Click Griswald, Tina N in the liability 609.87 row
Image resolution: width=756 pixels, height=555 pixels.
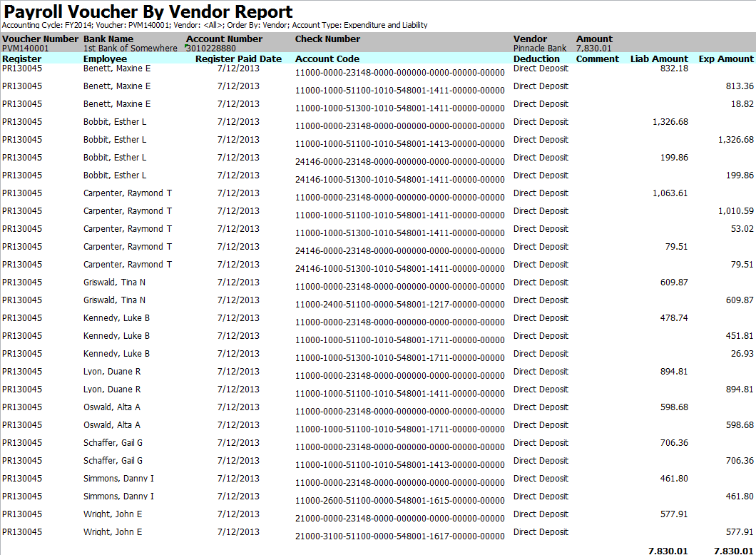[114, 282]
